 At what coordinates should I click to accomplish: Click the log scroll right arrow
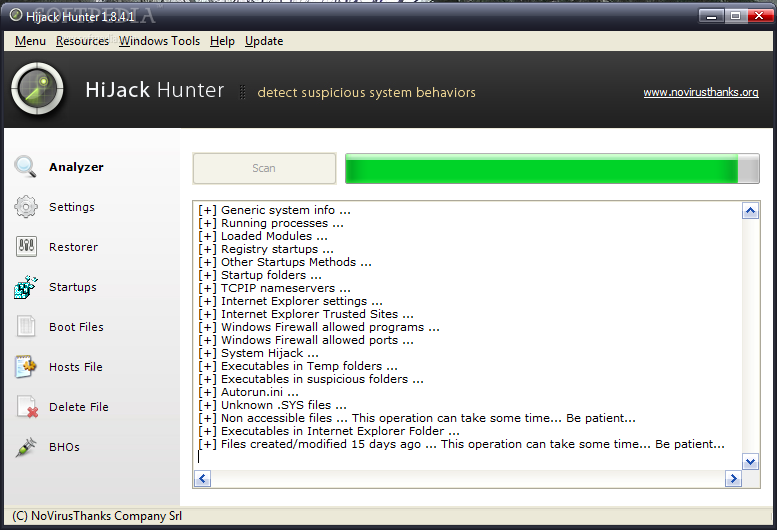[x=733, y=478]
